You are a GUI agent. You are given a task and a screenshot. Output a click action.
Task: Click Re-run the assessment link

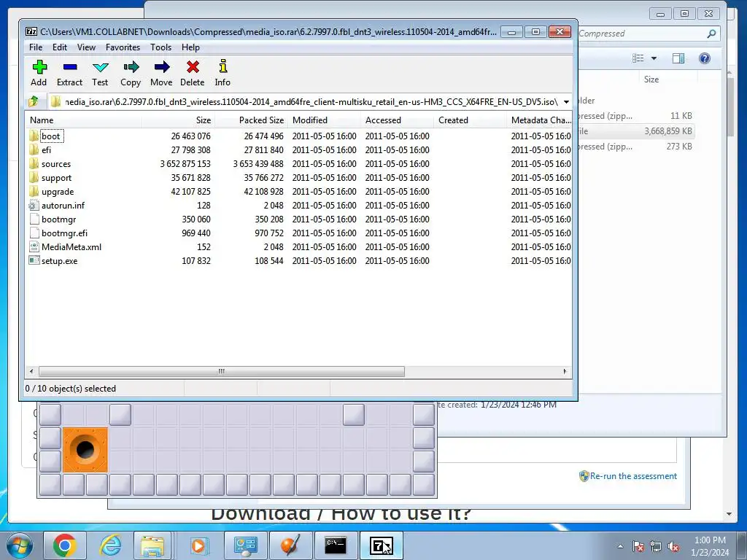coord(633,475)
